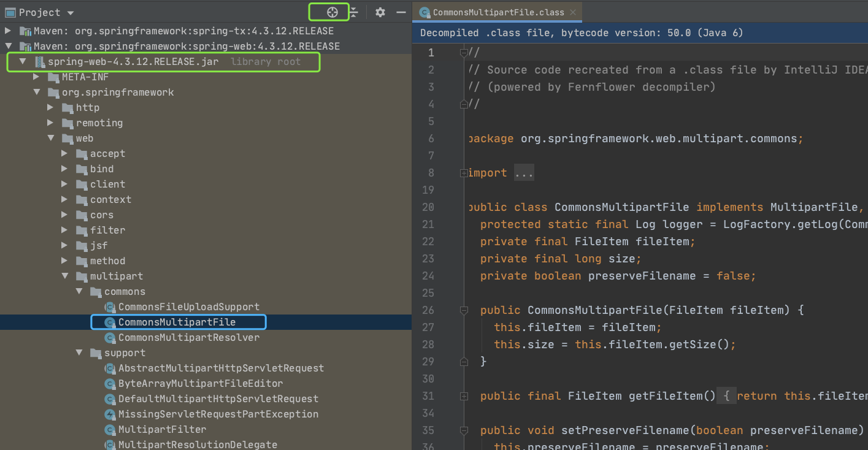Click the spring-web jar file icon
The height and width of the screenshot is (450, 868).
coord(39,61)
